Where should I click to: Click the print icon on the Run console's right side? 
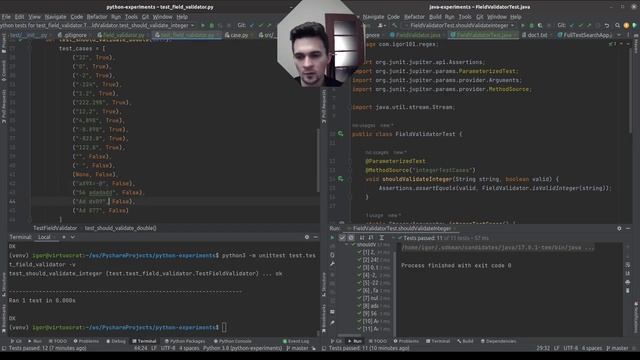pyautogui.click(x=628, y=282)
